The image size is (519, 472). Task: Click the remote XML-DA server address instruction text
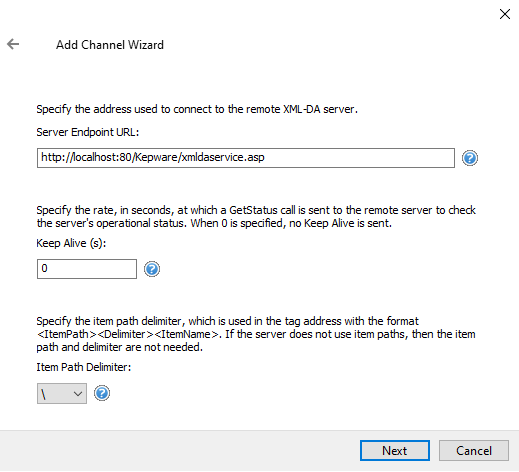[197, 109]
